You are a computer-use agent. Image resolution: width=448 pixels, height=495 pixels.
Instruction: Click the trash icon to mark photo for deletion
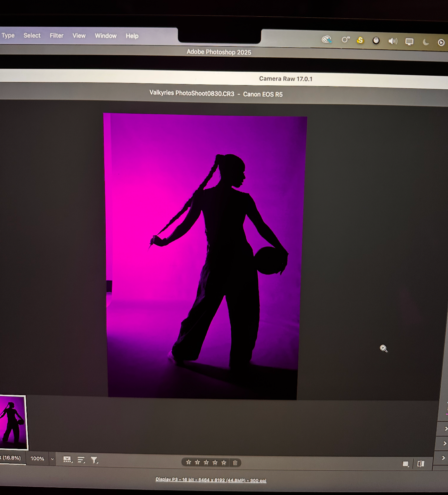[x=235, y=462]
